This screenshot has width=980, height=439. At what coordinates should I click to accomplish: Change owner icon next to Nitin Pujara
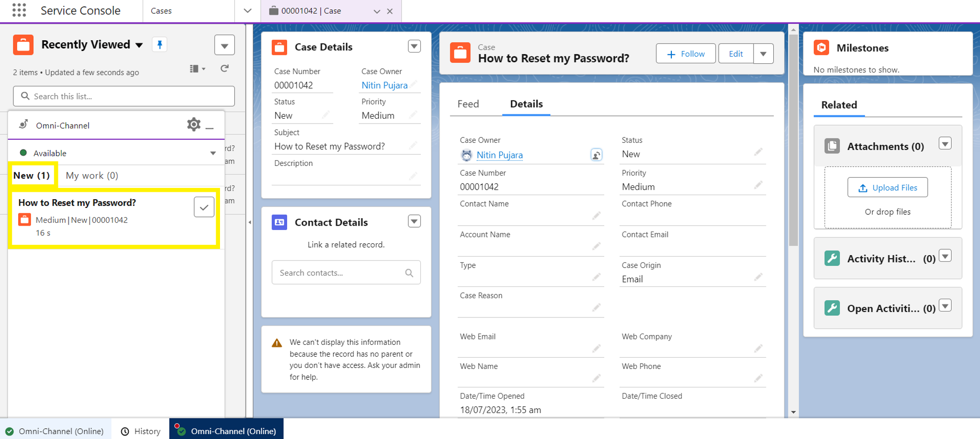point(596,155)
